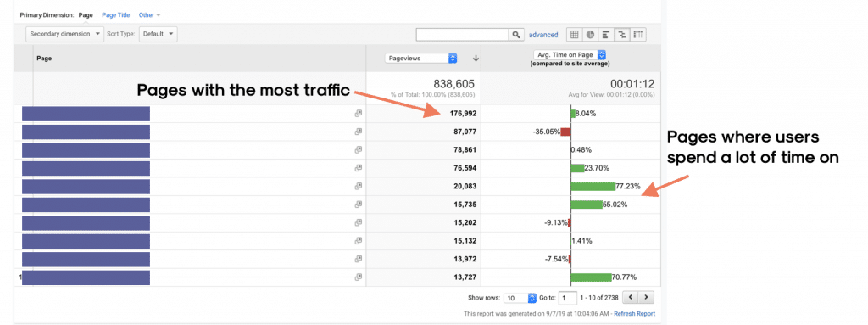The image size is (868, 325).
Task: Open page link icon in 15,735 row
Action: tap(359, 205)
